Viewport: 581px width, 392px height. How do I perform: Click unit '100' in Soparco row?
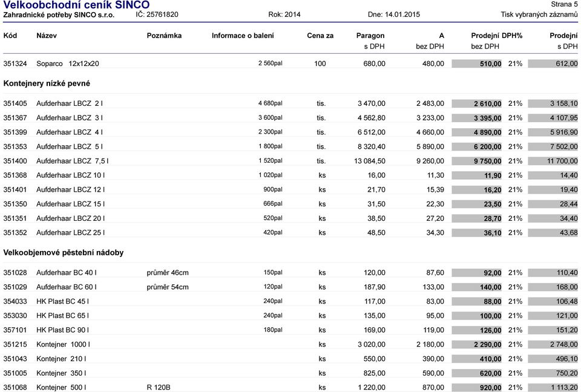(x=320, y=64)
